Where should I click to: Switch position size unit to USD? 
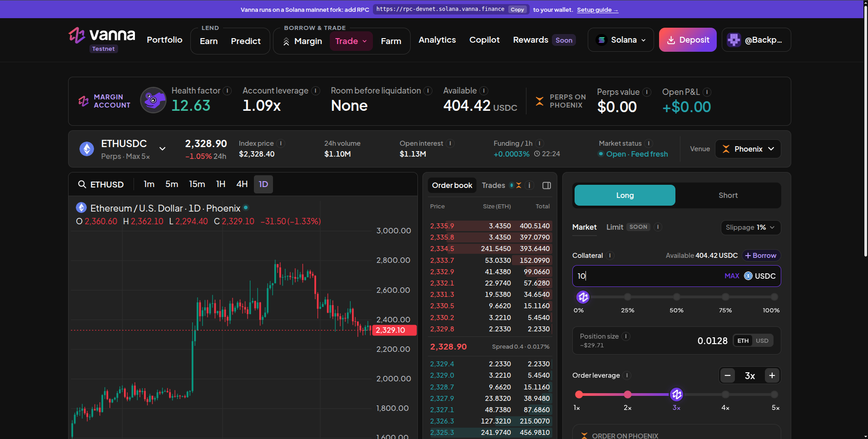762,341
